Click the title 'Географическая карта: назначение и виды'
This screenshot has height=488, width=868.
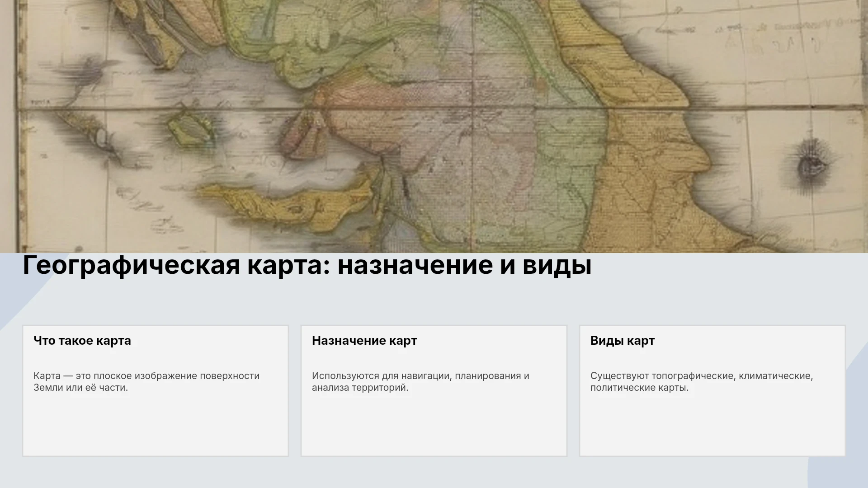pyautogui.click(x=307, y=265)
